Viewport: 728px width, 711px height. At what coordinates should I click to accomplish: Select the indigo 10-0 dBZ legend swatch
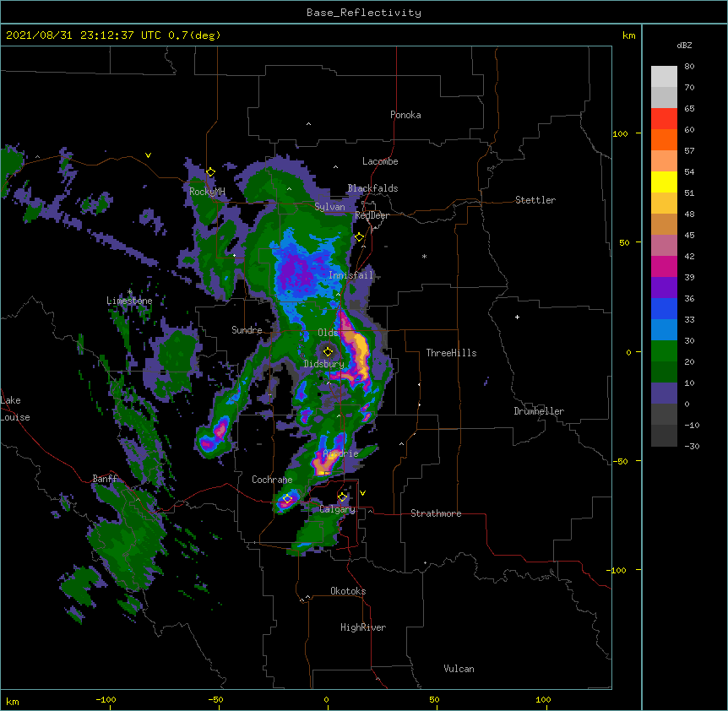(x=664, y=393)
